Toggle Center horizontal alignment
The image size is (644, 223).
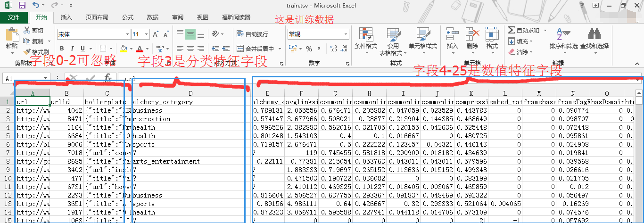(x=190, y=49)
